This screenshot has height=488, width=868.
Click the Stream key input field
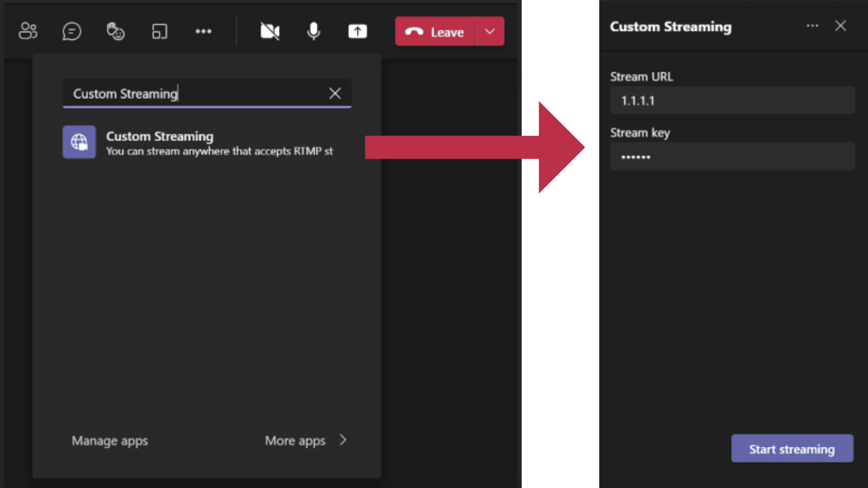click(732, 156)
